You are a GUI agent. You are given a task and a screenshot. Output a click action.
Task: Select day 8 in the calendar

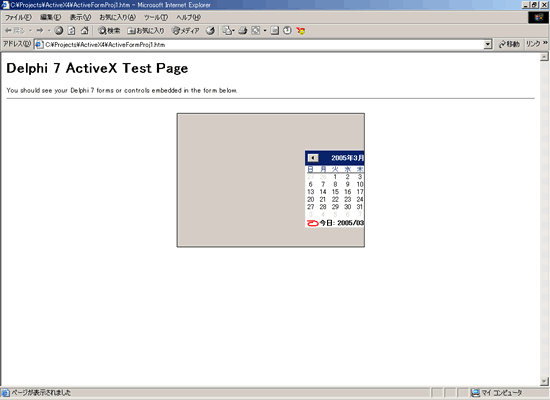pos(335,184)
